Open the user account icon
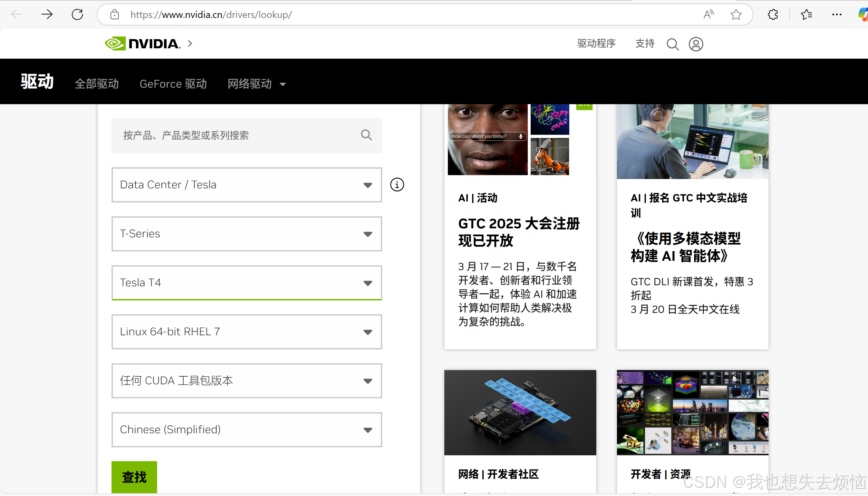Screen dimensions: 868x496 pos(696,44)
